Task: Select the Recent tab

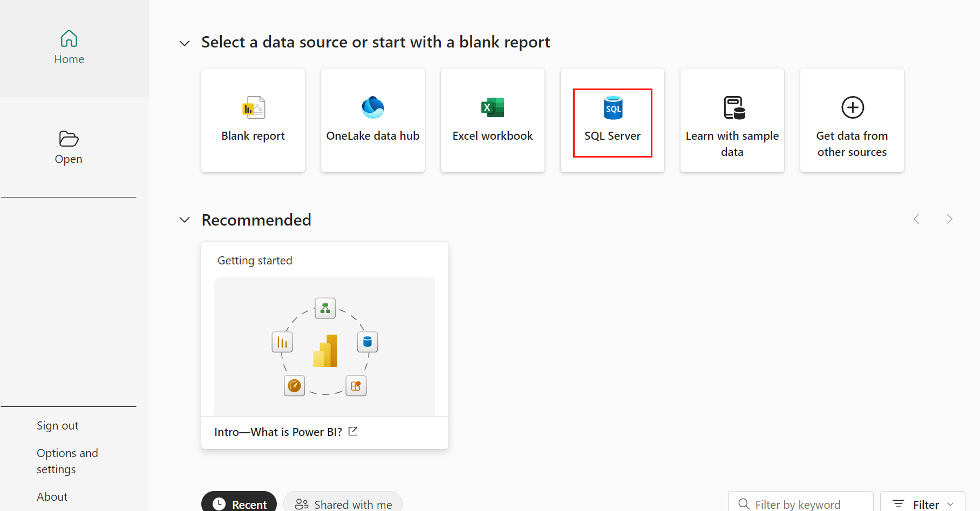Action: pyautogui.click(x=239, y=503)
